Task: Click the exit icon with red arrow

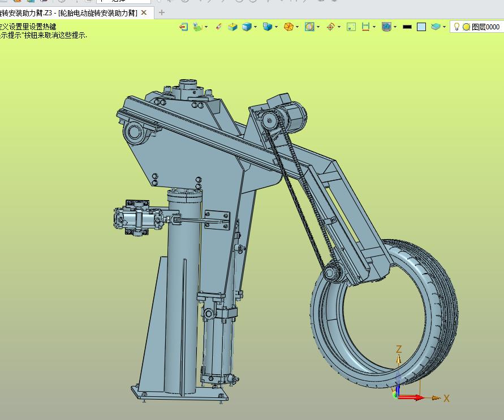Action: click(x=183, y=27)
